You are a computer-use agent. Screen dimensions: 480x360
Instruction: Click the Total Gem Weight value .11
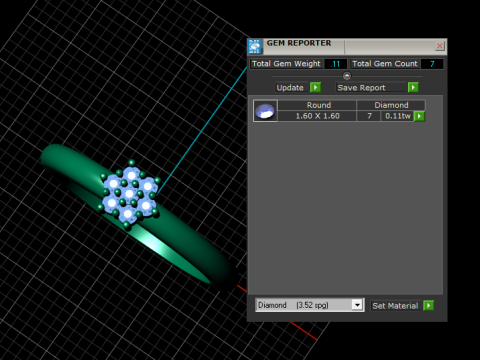click(335, 64)
